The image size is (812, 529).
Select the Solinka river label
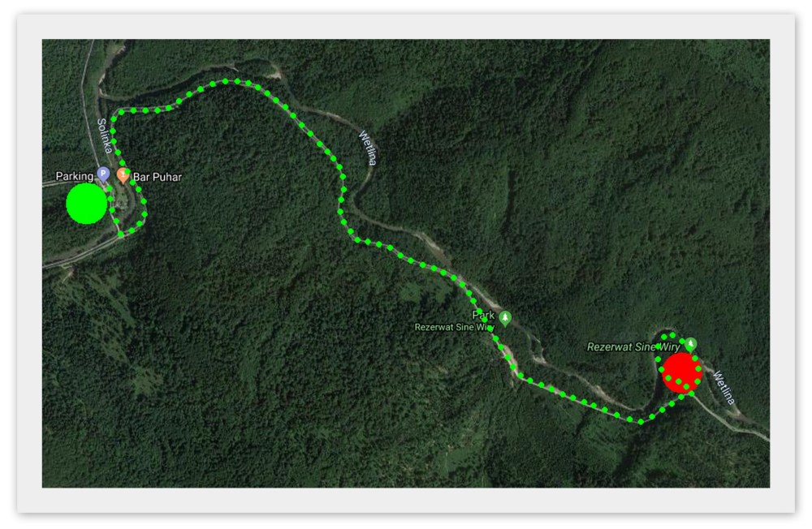click(104, 136)
